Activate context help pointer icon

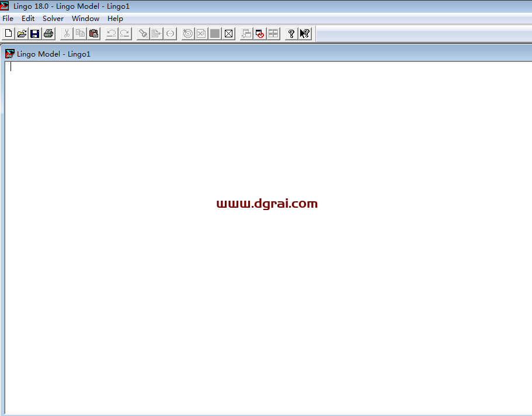(x=305, y=34)
